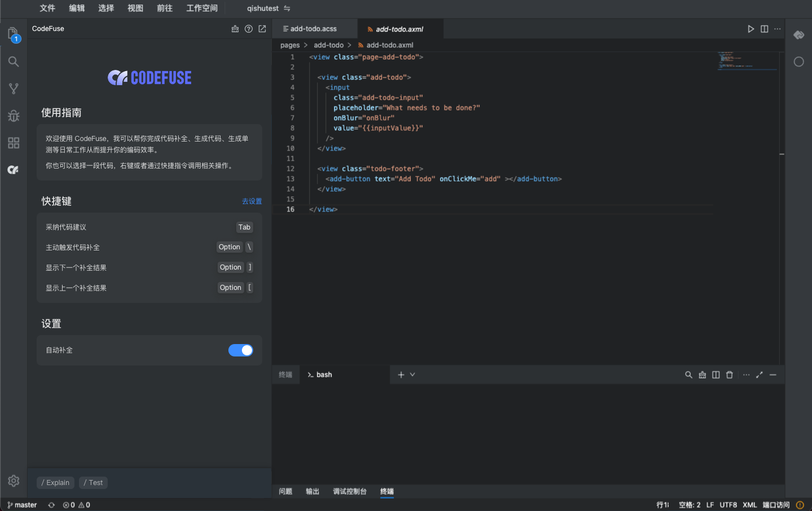Expand the new terminal dropdown chevron

pyautogui.click(x=413, y=375)
